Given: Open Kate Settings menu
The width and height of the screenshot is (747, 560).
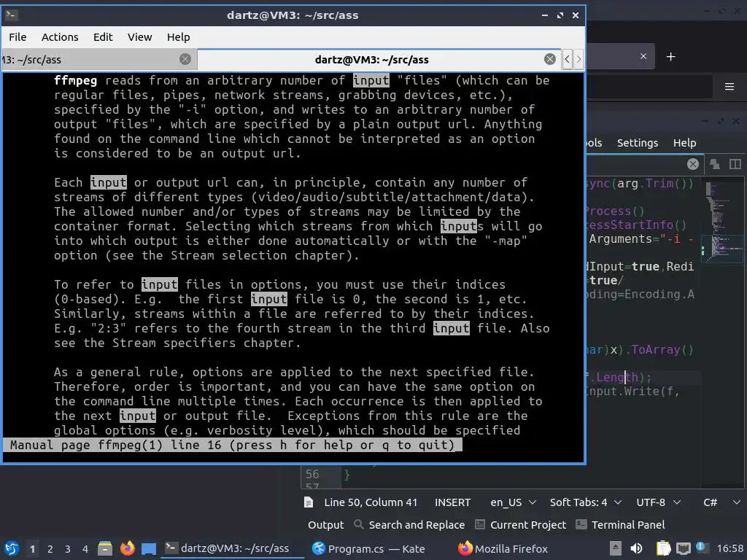Looking at the screenshot, I should pyautogui.click(x=637, y=143).
